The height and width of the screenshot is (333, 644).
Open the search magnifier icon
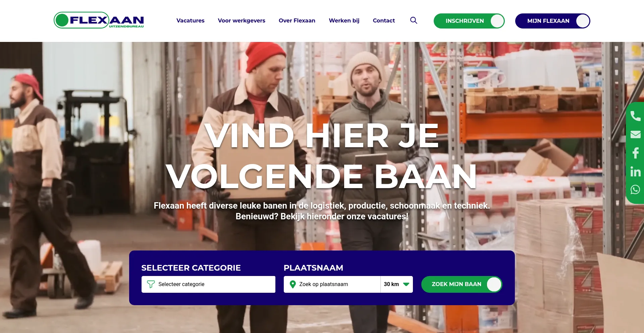point(414,20)
